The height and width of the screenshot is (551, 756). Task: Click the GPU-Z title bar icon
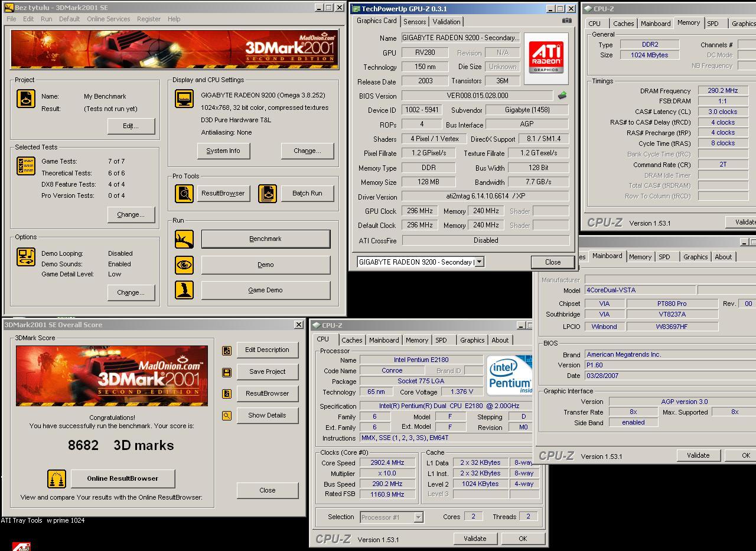355,9
